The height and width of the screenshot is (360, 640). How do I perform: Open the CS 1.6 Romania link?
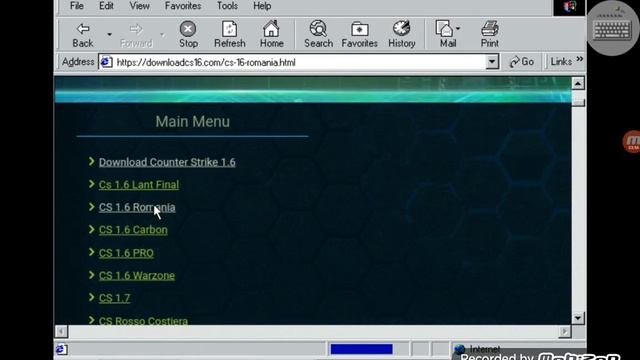(137, 207)
